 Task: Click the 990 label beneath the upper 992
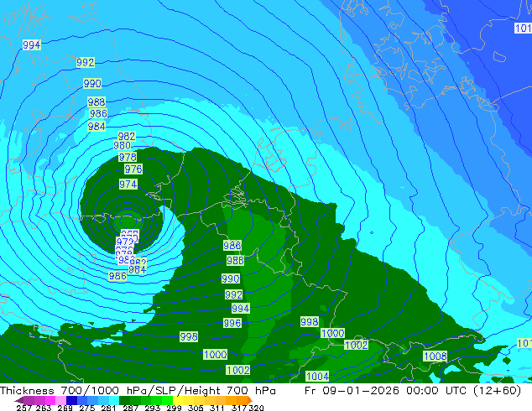(92, 83)
